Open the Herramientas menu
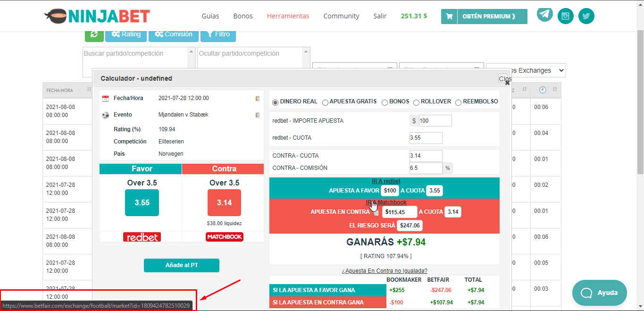 (x=288, y=16)
